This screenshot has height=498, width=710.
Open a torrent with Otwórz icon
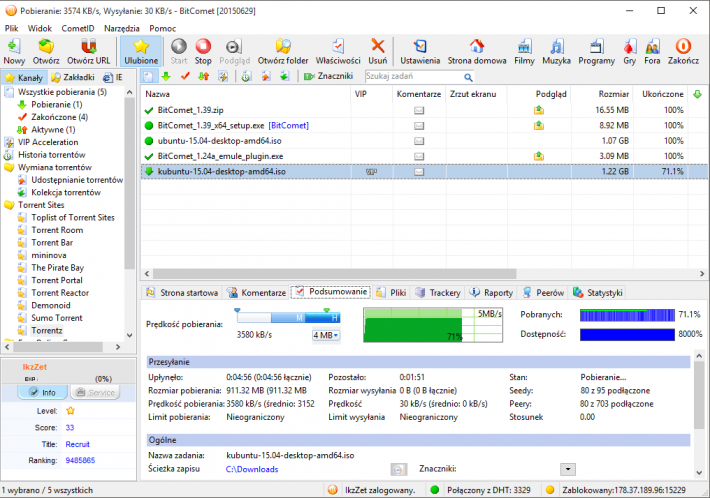[46, 51]
